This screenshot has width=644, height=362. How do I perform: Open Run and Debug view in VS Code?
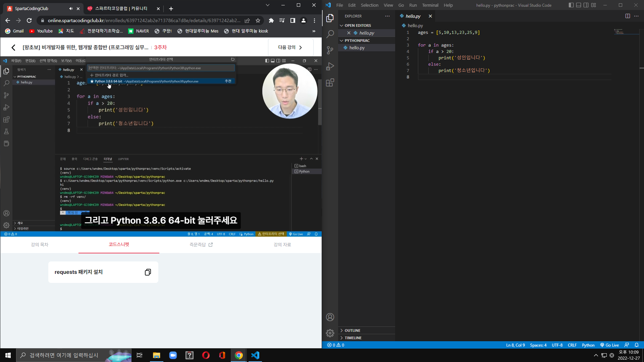pos(330,66)
